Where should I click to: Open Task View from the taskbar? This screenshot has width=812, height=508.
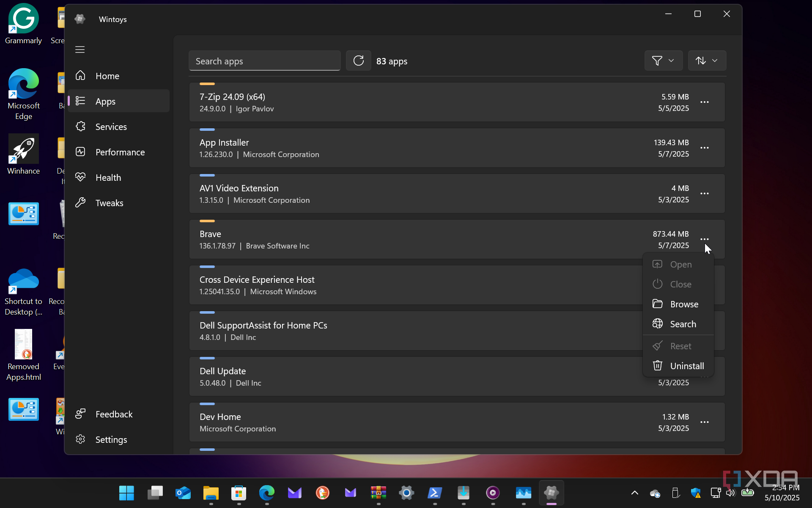pyautogui.click(x=155, y=493)
